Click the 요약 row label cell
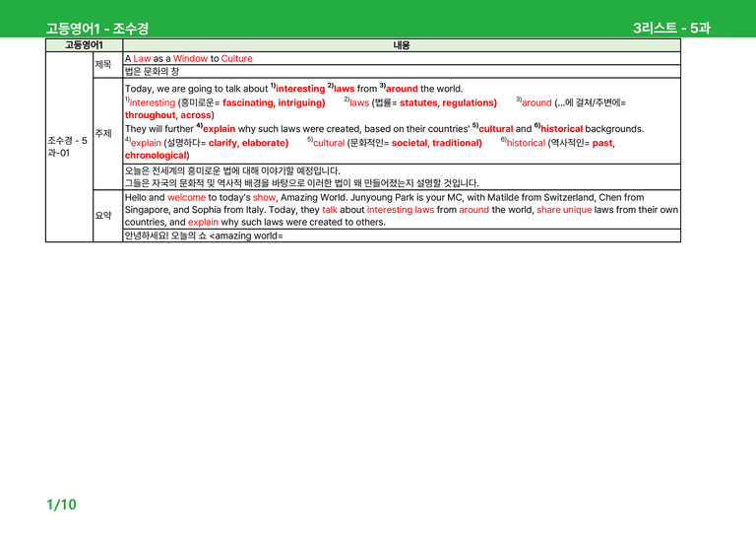 tap(107, 216)
